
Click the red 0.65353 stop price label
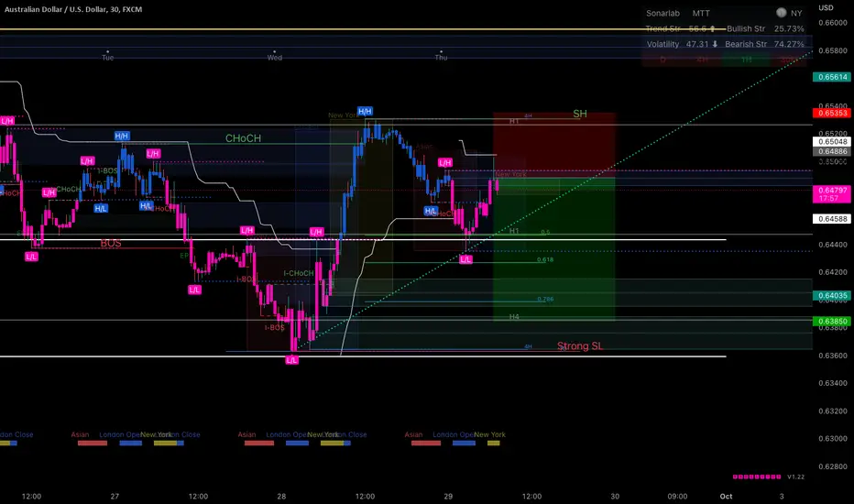(x=832, y=113)
